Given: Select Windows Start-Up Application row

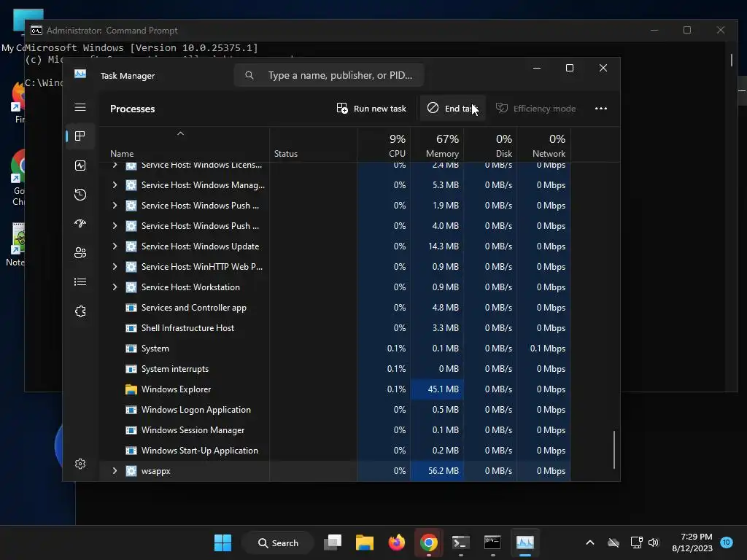Looking at the screenshot, I should tap(334, 451).
